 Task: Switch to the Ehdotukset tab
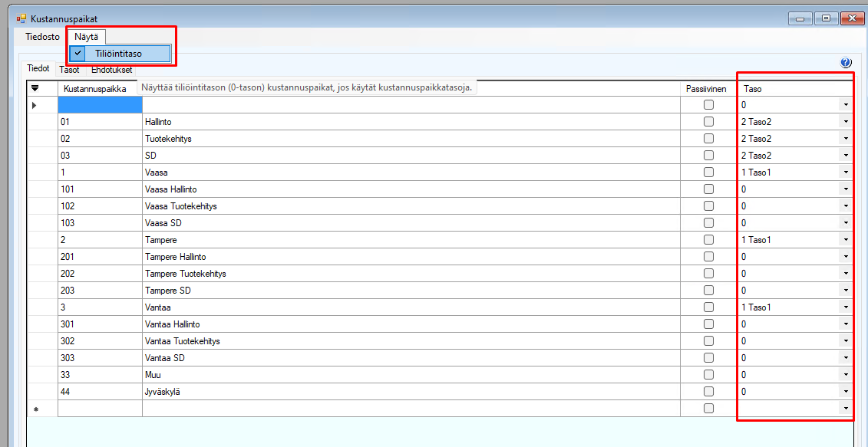tap(112, 70)
